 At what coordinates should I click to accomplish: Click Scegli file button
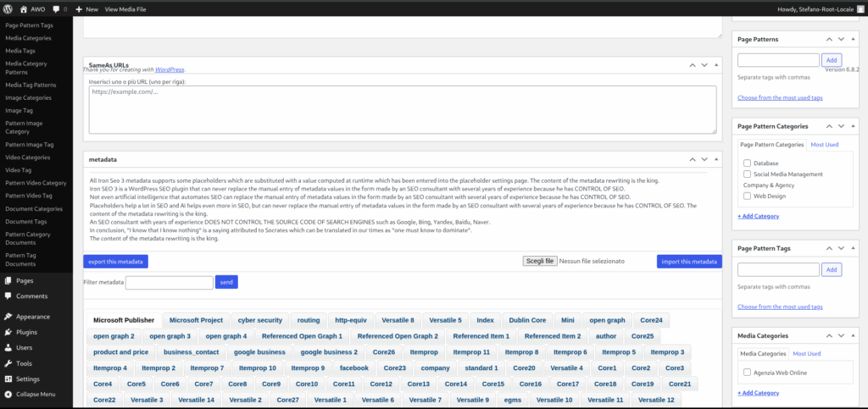point(540,261)
